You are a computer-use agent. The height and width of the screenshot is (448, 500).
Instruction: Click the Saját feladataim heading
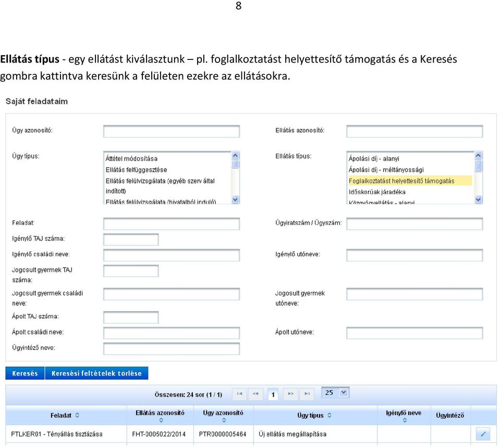point(36,102)
